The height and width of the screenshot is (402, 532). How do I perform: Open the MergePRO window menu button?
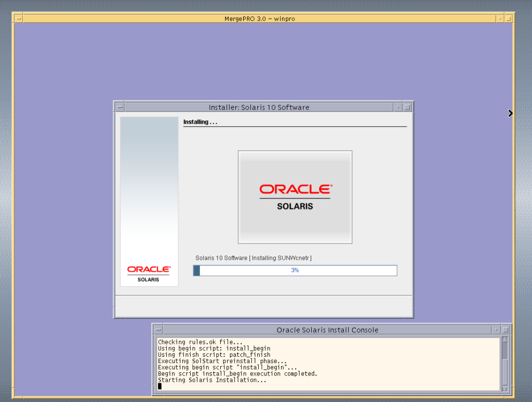coord(19,19)
